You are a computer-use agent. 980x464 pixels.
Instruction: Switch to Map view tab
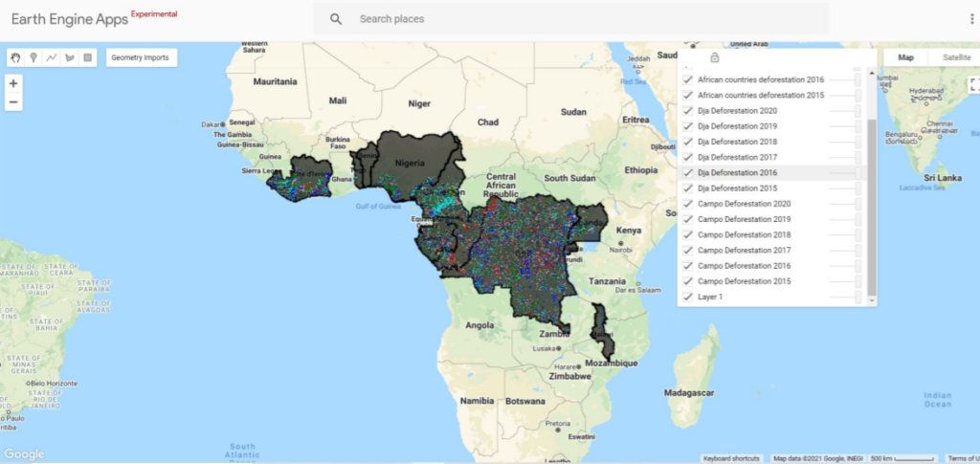pyautogui.click(x=905, y=57)
